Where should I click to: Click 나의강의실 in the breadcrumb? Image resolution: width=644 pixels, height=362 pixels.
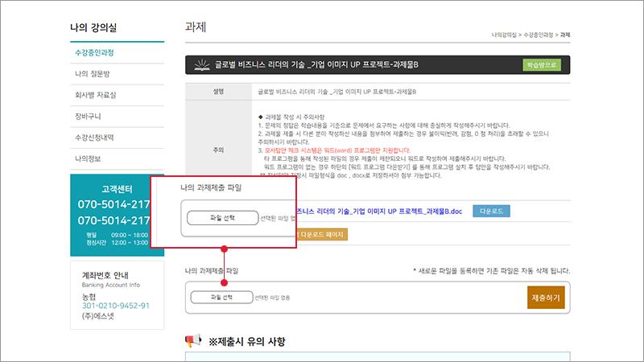tap(506, 35)
